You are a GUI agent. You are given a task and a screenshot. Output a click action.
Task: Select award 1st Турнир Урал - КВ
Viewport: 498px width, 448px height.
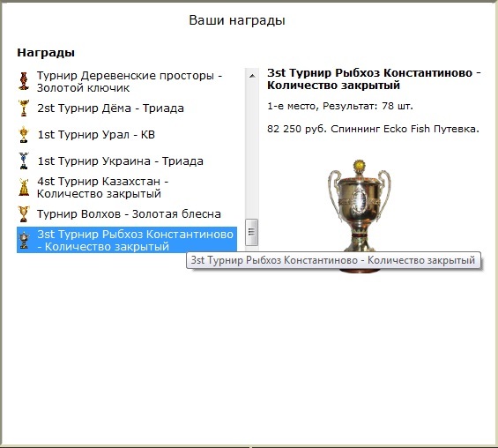pos(127,134)
